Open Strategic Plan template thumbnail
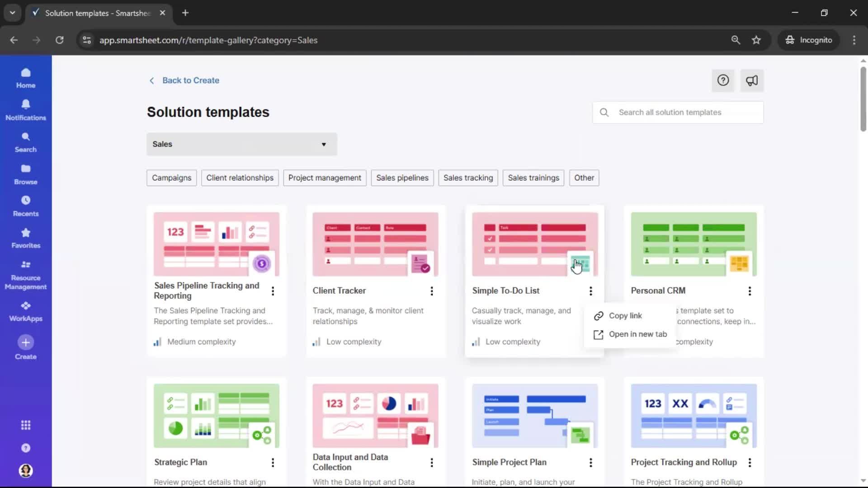This screenshot has width=868, height=488. point(216,416)
